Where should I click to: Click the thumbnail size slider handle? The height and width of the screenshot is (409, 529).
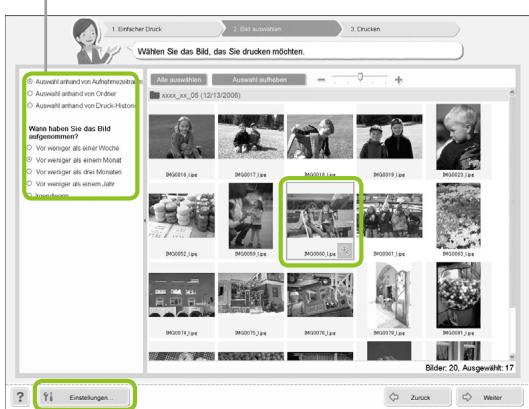tap(360, 77)
